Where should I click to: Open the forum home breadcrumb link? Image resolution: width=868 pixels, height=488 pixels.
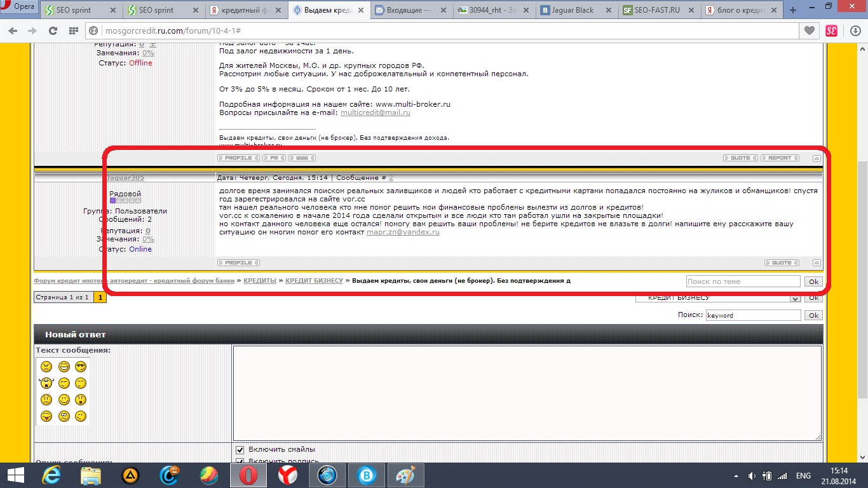pos(134,280)
